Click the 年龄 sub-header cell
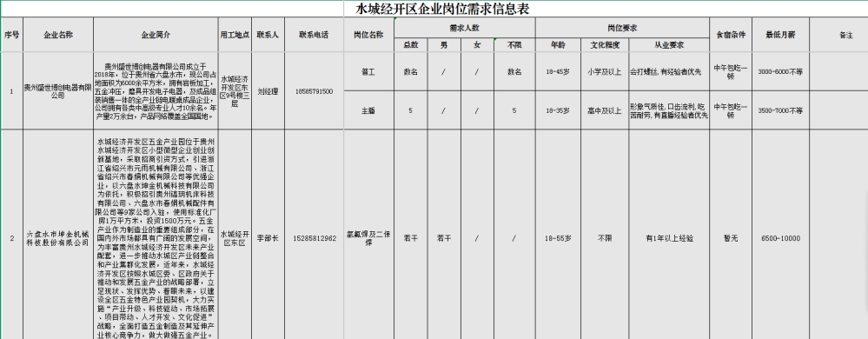Image resolution: width=868 pixels, height=339 pixels. tap(558, 45)
